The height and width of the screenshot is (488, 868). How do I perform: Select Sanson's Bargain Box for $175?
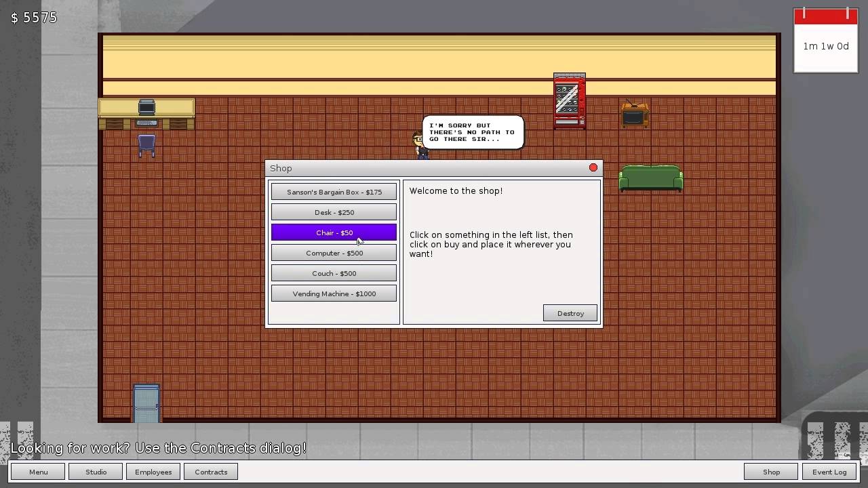[334, 192]
